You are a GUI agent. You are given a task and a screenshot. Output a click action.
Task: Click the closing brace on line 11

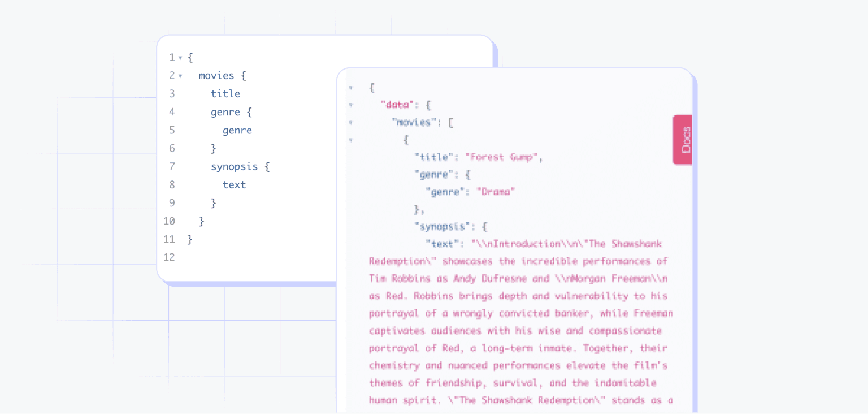[190, 239]
